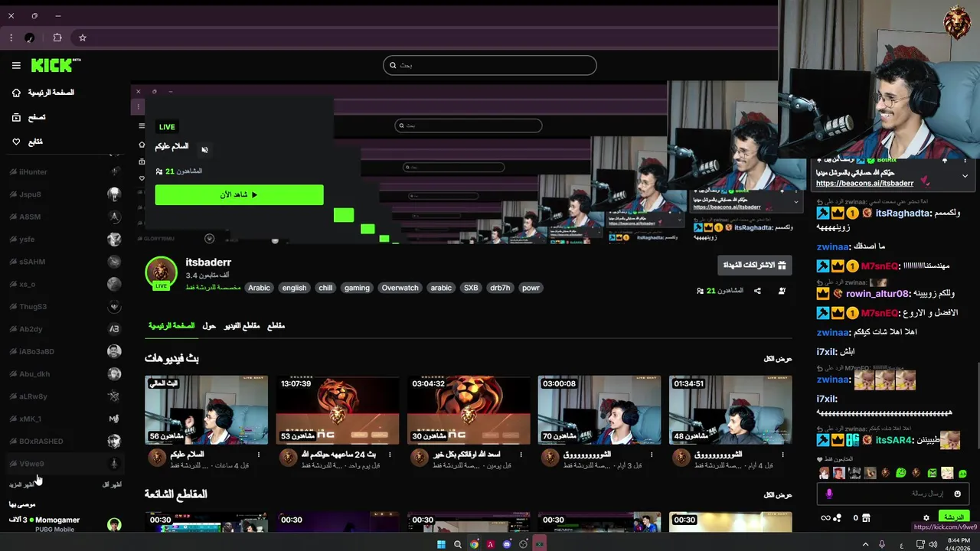Open the beacons.ai/itsbaderr link in chat
980x551 pixels.
tap(864, 184)
